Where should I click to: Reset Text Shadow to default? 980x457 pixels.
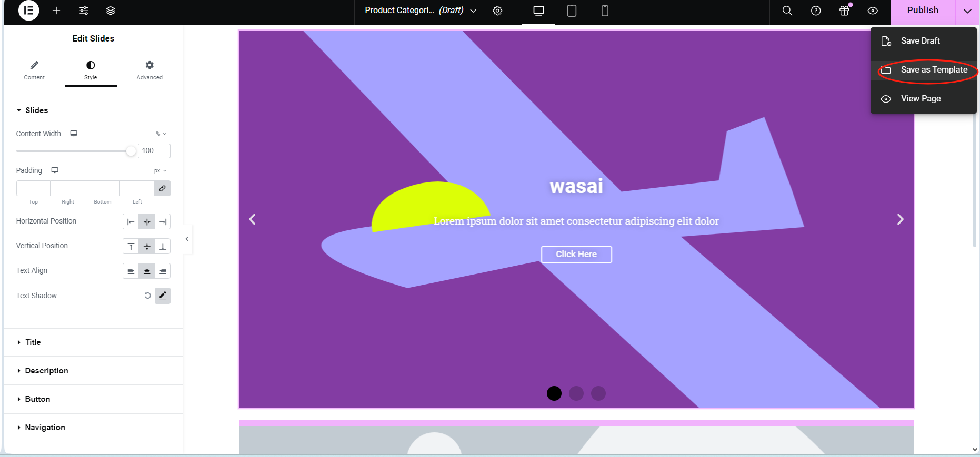pos(148,296)
